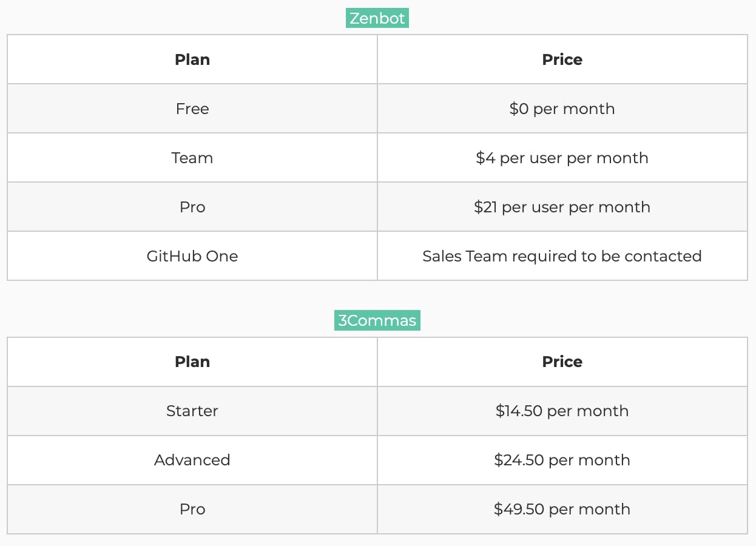Image resolution: width=756 pixels, height=546 pixels.
Task: Select the Team plan cell
Action: (192, 158)
